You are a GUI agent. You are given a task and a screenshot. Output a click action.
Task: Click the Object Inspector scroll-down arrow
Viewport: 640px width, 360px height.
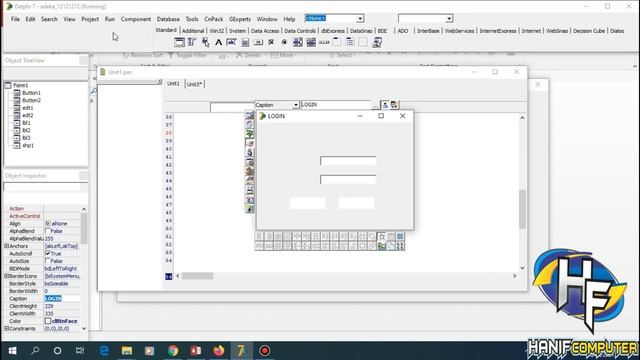84,329
